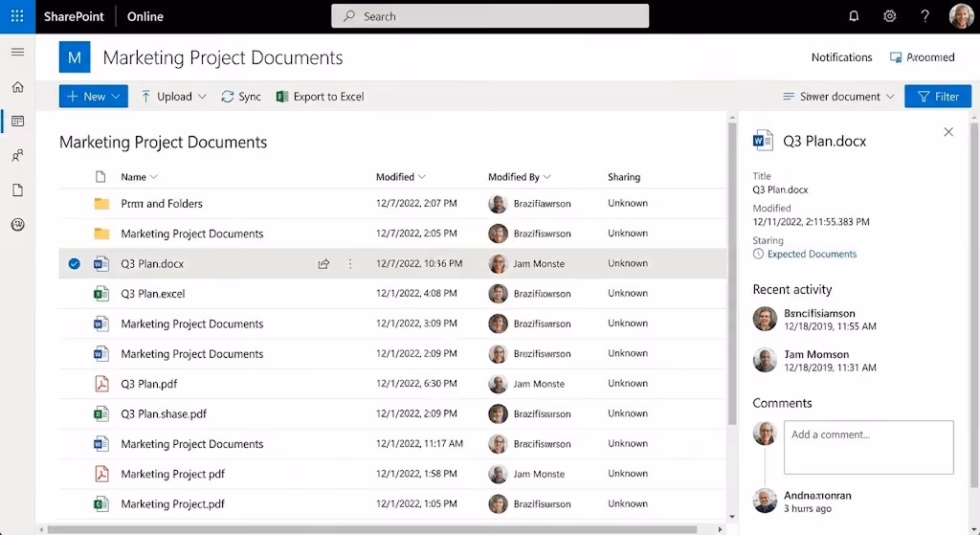Close the Q3 Plan.docx details pane
Image resolution: width=980 pixels, height=535 pixels.
(948, 132)
